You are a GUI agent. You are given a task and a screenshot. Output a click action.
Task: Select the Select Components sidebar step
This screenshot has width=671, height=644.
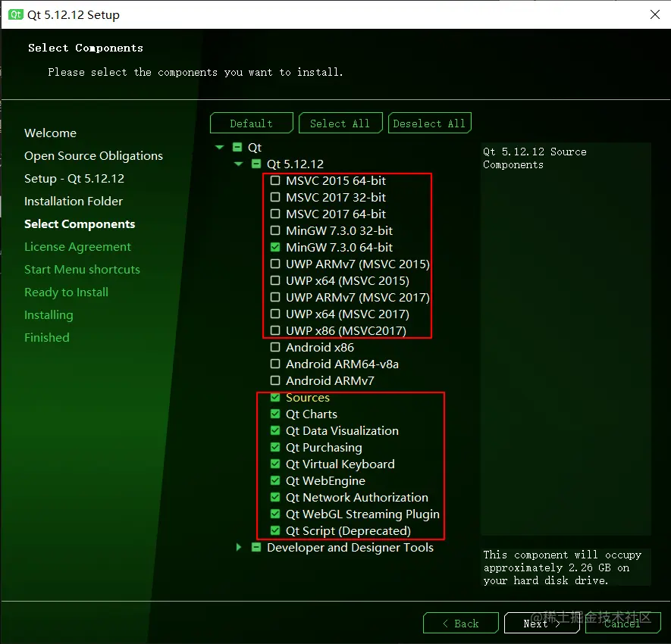(x=80, y=224)
